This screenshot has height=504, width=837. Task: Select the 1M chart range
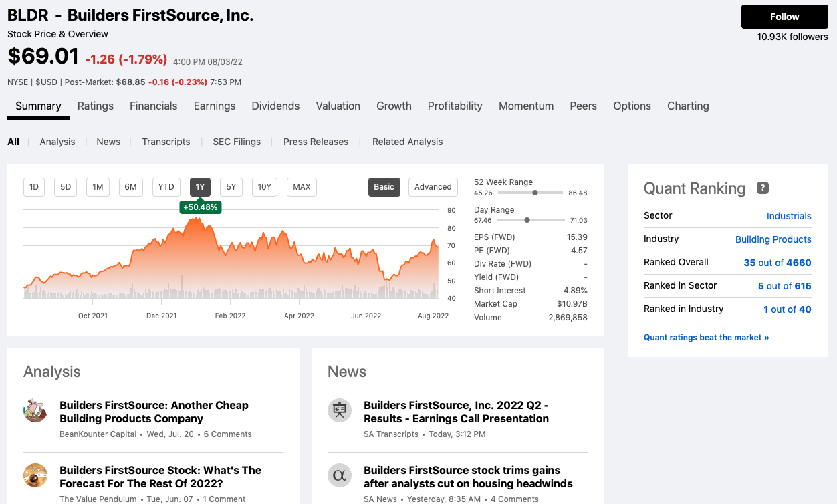pos(98,187)
